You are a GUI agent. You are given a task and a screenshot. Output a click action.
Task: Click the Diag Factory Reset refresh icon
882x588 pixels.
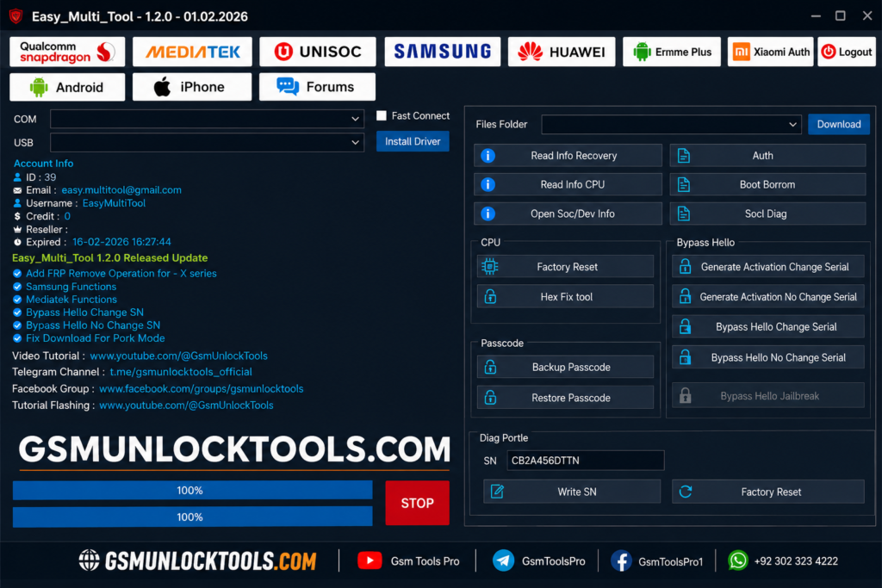(685, 492)
